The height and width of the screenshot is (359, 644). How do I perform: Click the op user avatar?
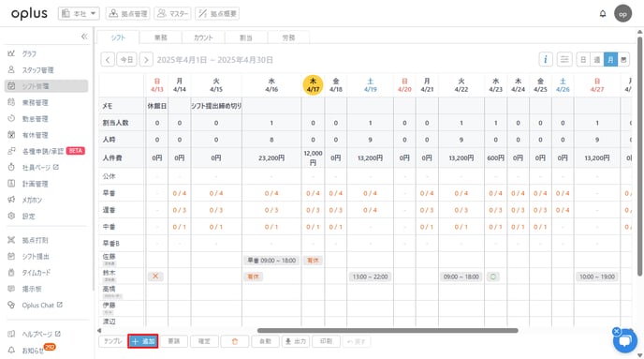tap(622, 13)
